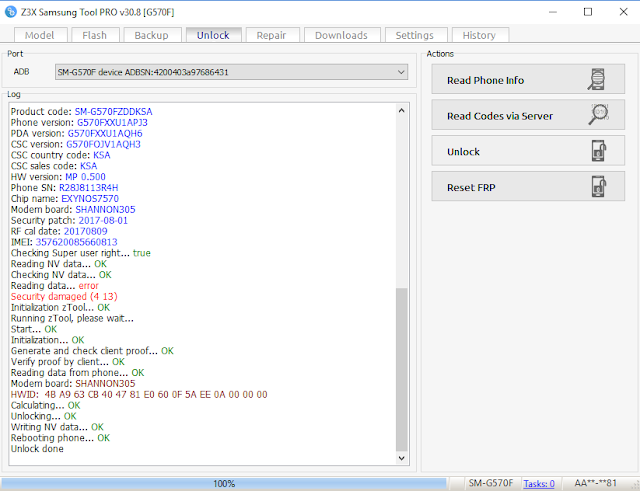Click the Unlock action button label
This screenshot has width=640, height=491.
[463, 152]
